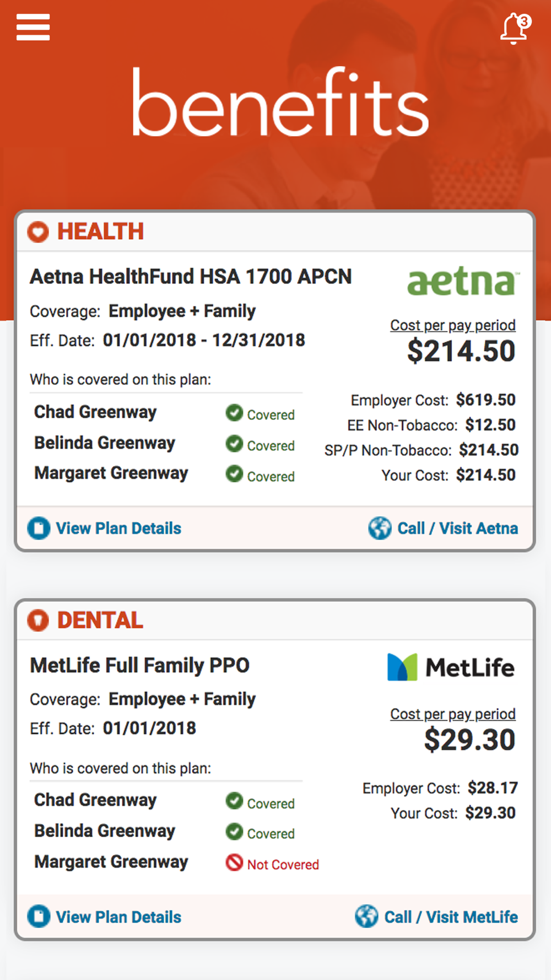The image size is (551, 980).
Task: Click the Aetna logo
Action: pos(463,281)
